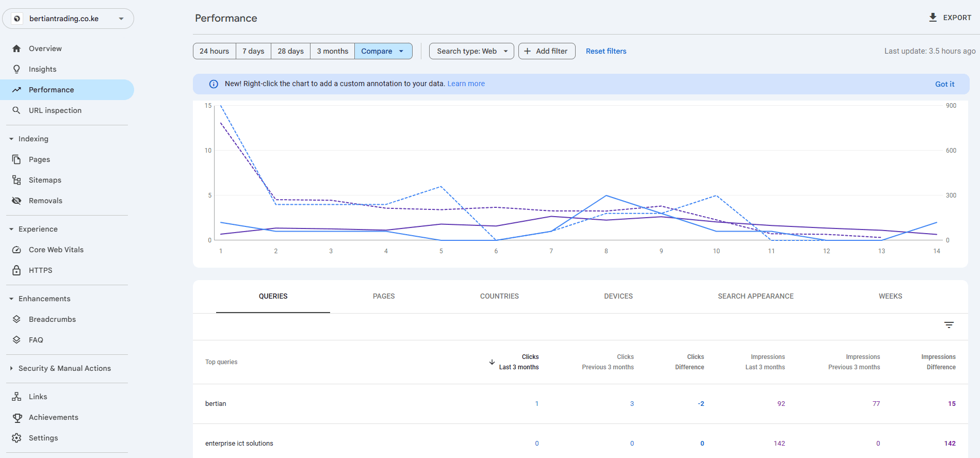Click the Export download icon
This screenshot has width=980, height=458.
pyautogui.click(x=933, y=18)
